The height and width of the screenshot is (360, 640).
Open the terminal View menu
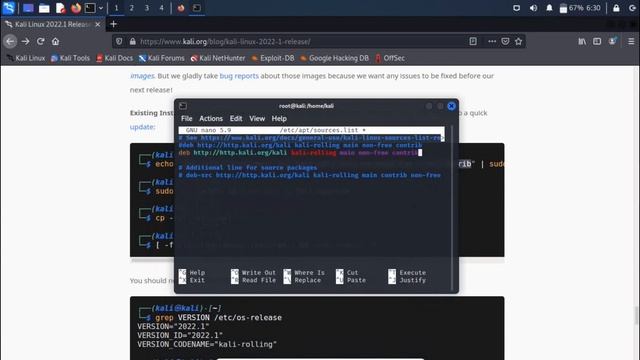pos(257,118)
